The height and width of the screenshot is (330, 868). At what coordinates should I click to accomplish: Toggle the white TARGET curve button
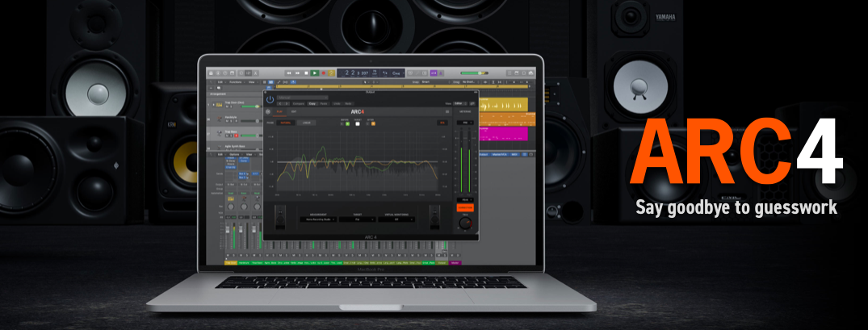tap(358, 123)
